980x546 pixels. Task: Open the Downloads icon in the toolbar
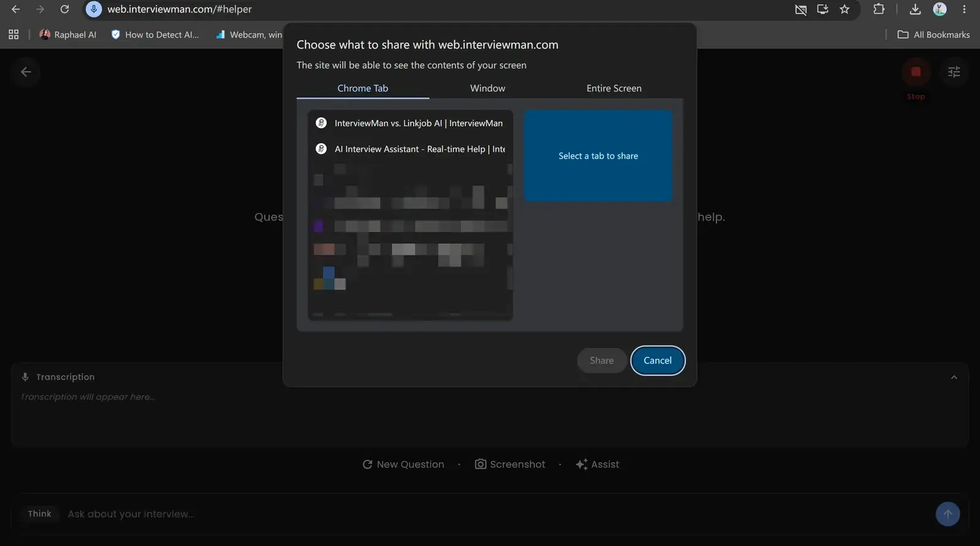pos(915,9)
